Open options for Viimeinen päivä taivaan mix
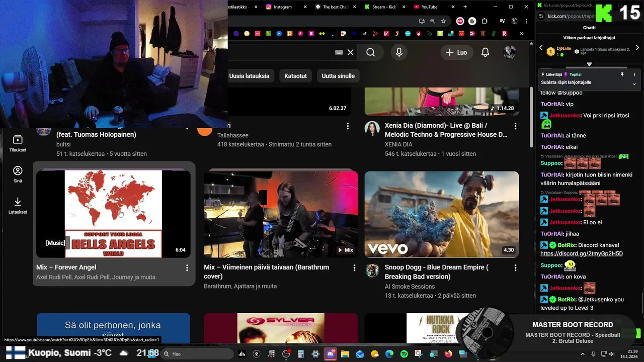This screenshot has width=644, height=362. pyautogui.click(x=354, y=268)
